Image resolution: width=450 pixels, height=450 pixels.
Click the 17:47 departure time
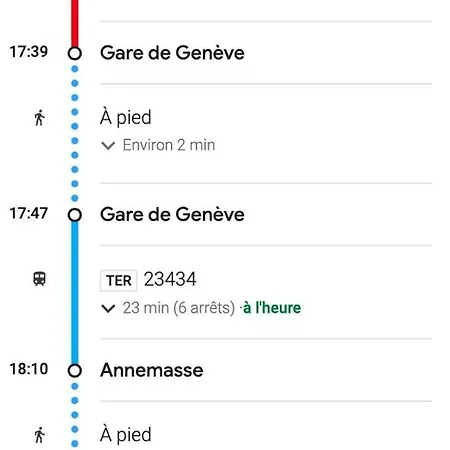[29, 213]
